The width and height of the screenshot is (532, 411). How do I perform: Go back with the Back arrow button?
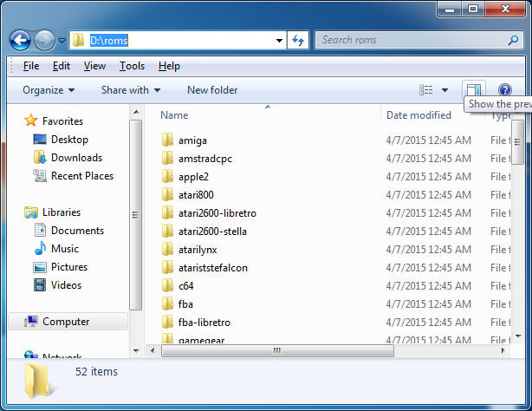click(20, 40)
